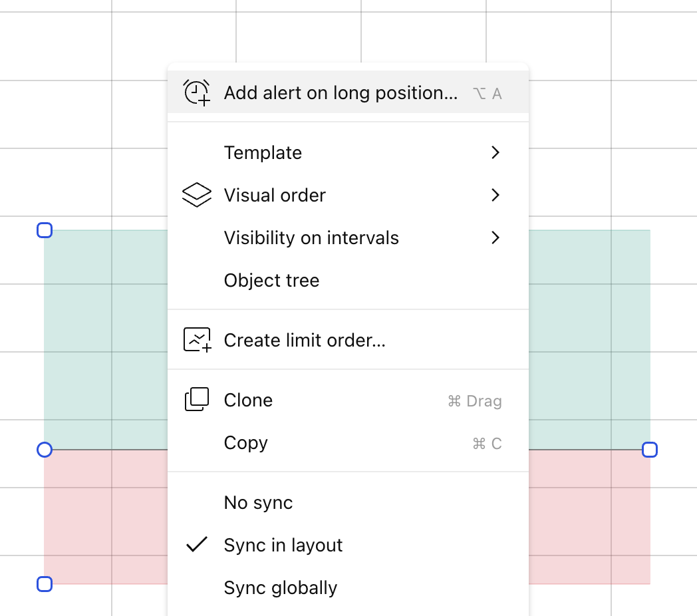This screenshot has height=616, width=697.
Task: Select Create limit order entry
Action: click(348, 340)
